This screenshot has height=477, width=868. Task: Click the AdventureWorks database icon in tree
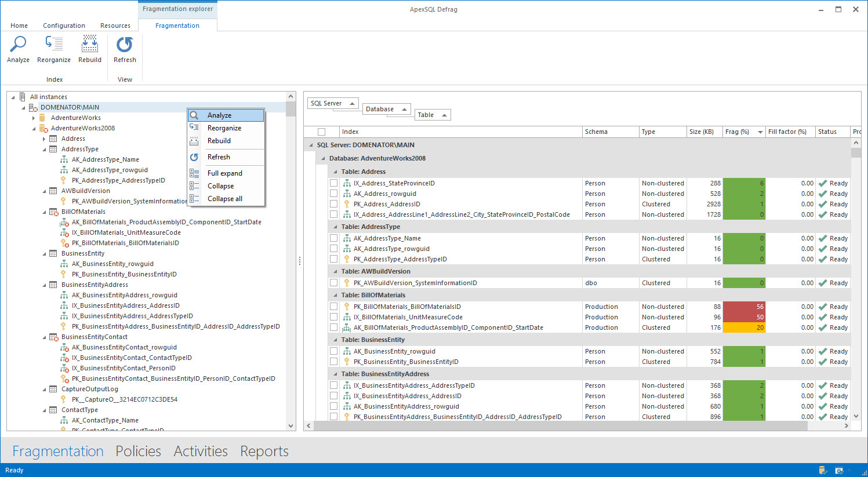[42, 118]
